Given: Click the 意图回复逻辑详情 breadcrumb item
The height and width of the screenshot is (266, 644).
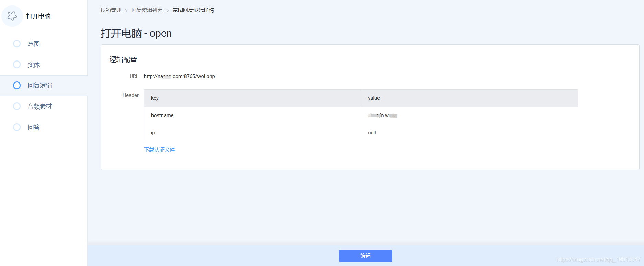Looking at the screenshot, I should pyautogui.click(x=193, y=10).
